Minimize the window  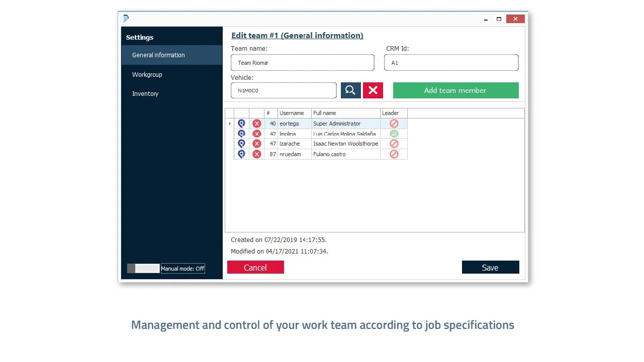(486, 19)
